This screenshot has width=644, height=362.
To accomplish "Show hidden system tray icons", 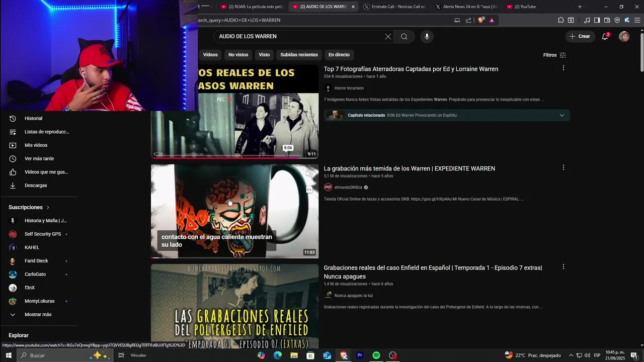I will click(x=571, y=355).
